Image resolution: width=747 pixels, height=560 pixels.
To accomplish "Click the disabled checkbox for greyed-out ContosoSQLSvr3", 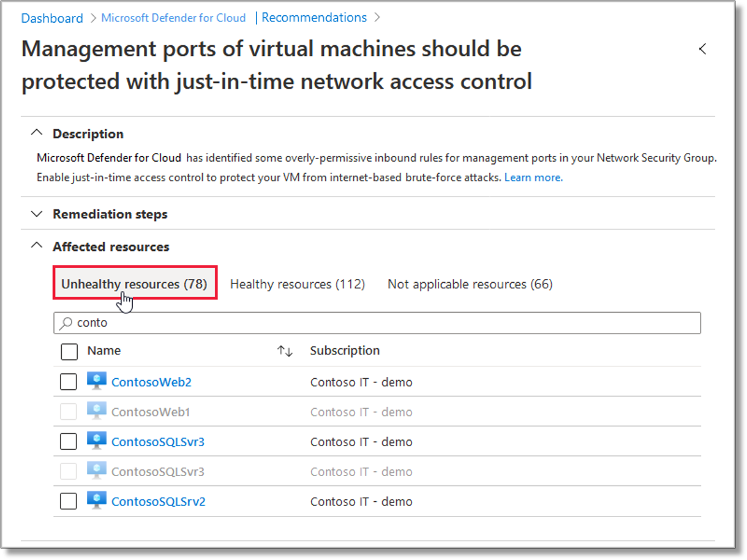I will click(x=69, y=471).
